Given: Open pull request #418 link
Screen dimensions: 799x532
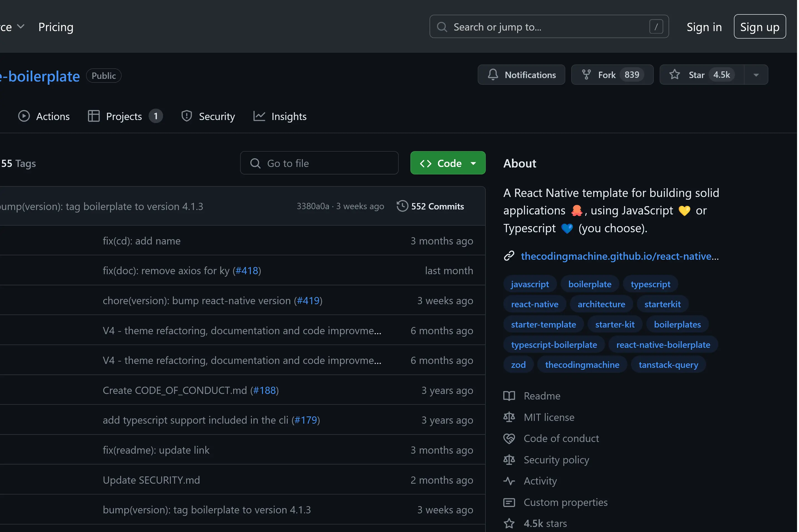Looking at the screenshot, I should click(x=247, y=270).
